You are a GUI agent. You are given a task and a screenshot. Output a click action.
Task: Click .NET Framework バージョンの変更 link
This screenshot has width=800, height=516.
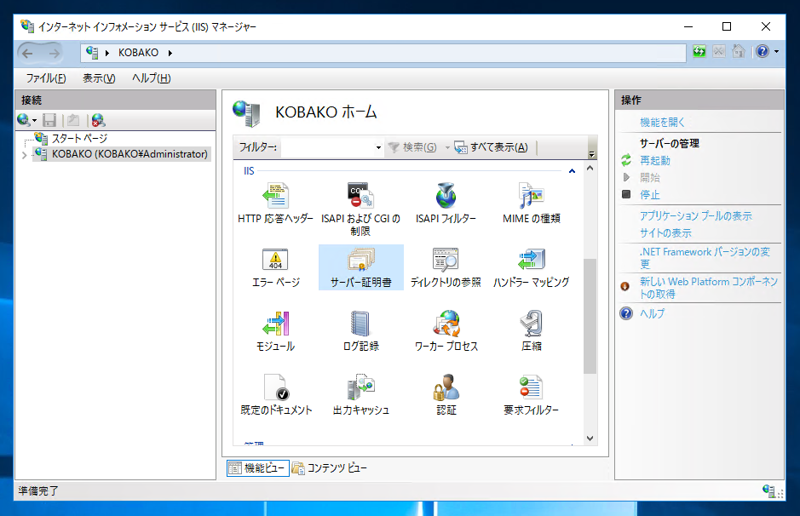(x=705, y=258)
